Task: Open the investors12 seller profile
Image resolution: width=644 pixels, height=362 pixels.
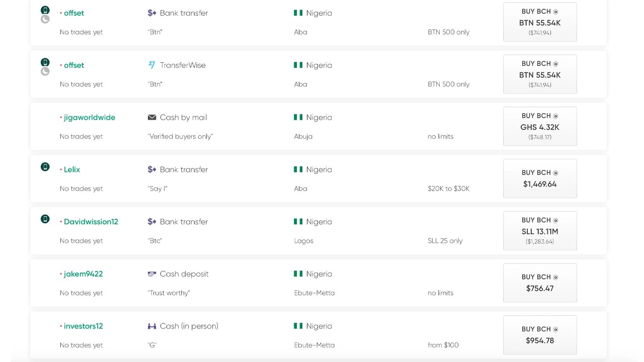Action: point(83,326)
